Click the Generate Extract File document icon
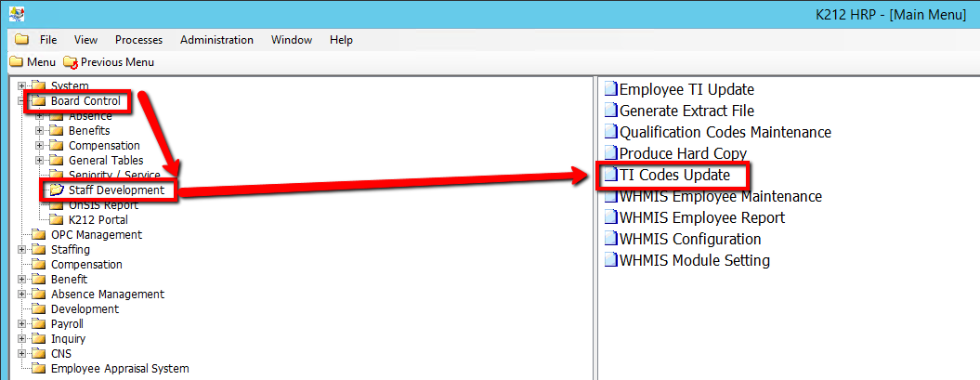This screenshot has height=380, width=980. [x=610, y=111]
